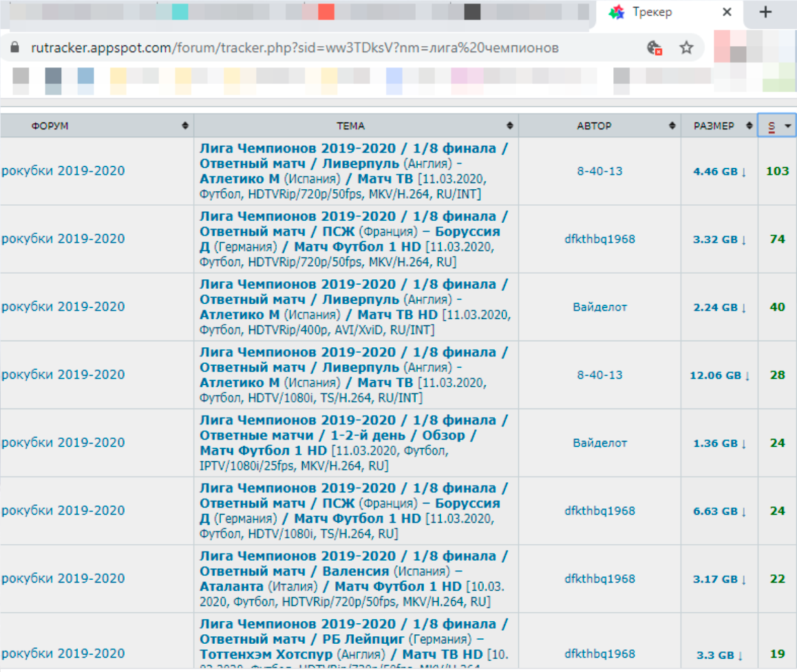This screenshot has height=672, width=797.
Task: Open author dfkthbq1968 on the 3.3 GB row
Action: 599,654
